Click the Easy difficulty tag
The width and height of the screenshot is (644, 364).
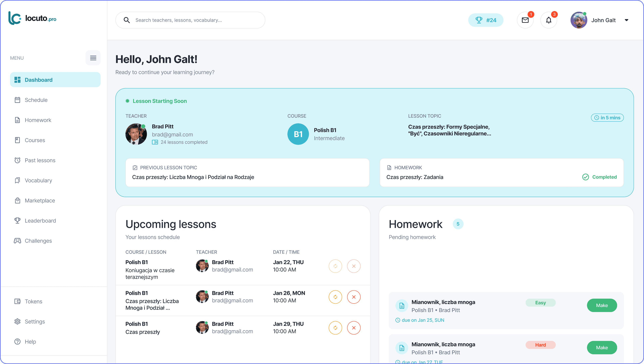tap(541, 303)
